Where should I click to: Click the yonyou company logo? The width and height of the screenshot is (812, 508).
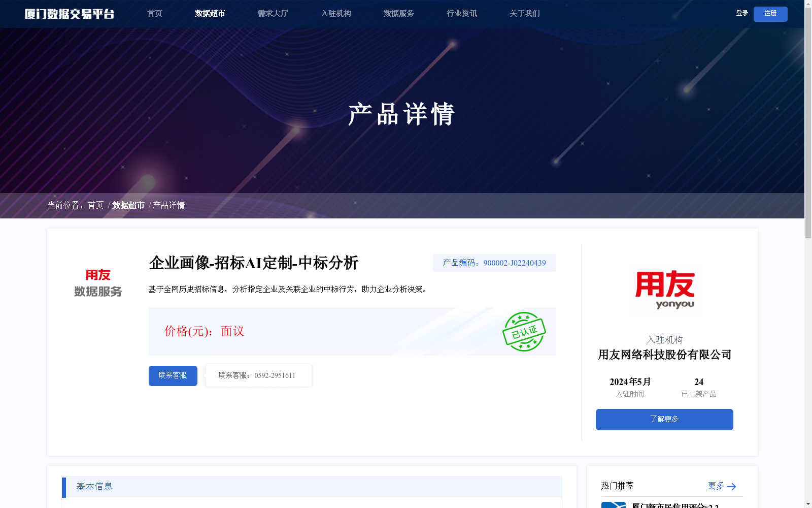point(665,290)
